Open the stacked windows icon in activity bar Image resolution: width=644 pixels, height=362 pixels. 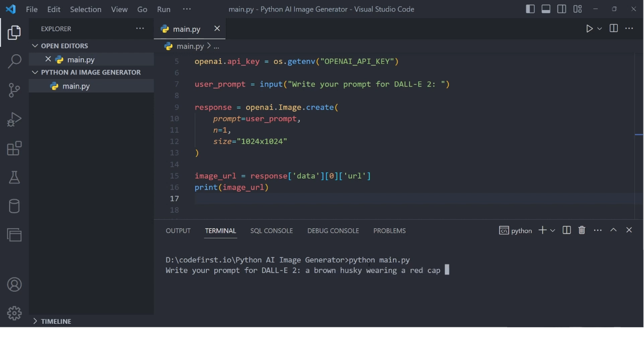point(14,235)
